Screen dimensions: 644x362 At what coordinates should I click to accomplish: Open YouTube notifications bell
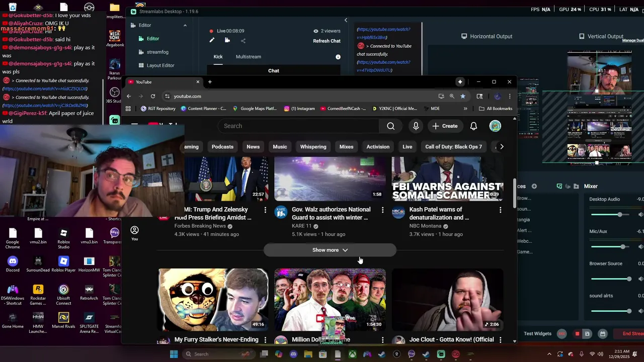click(x=473, y=126)
